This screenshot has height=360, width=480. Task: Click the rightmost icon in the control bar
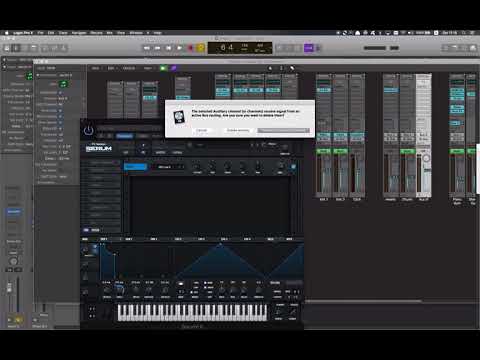473,48
